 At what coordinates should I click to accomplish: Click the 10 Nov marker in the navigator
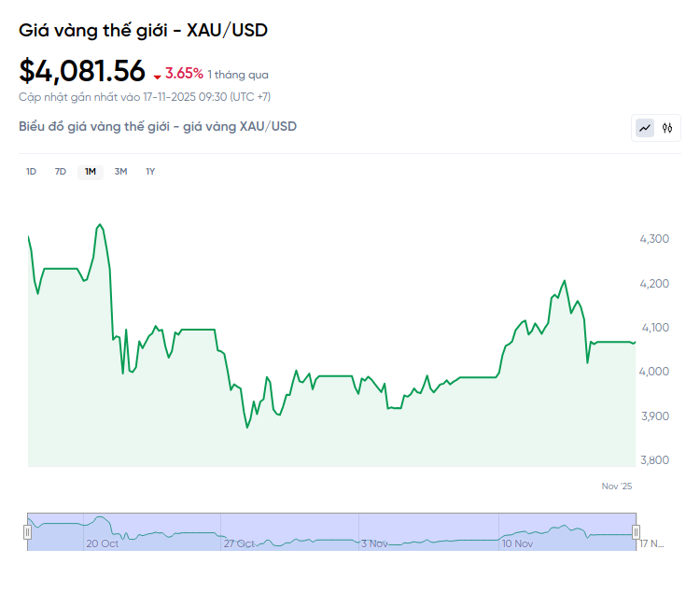point(517,543)
